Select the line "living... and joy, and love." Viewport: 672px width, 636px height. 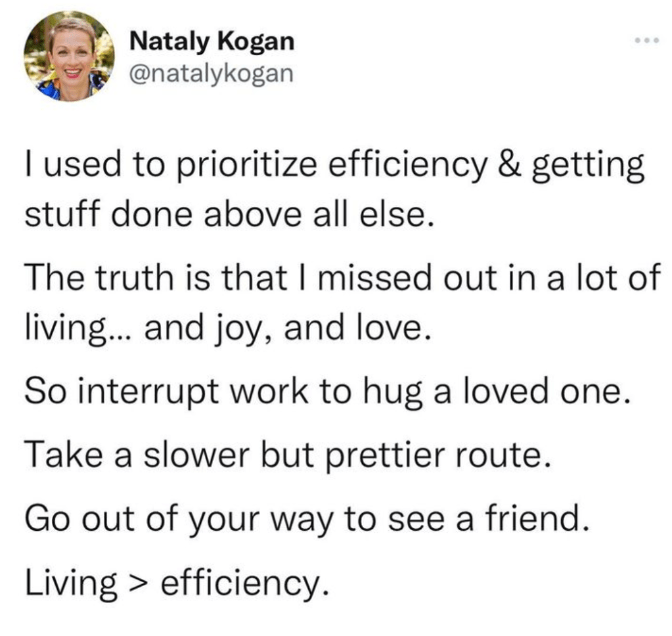click(x=227, y=326)
